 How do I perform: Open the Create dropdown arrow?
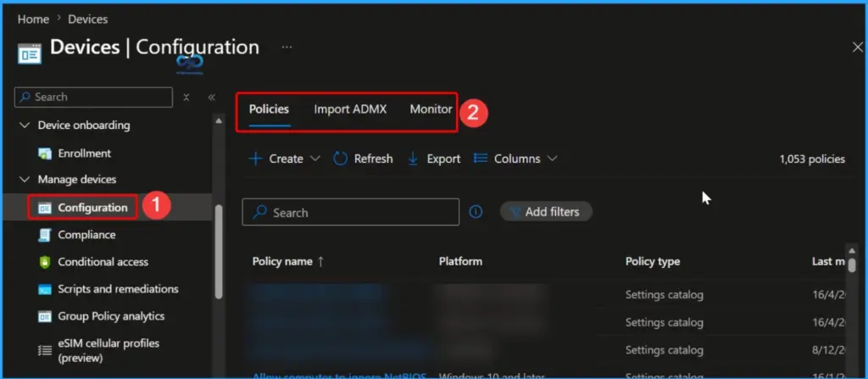(x=315, y=159)
